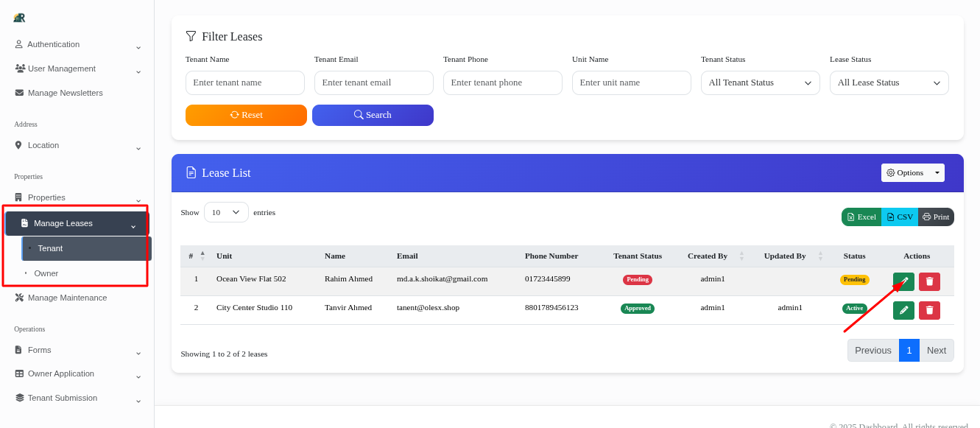Image resolution: width=980 pixels, height=428 pixels.
Task: Change the Show entries count dropdown
Action: coord(226,212)
